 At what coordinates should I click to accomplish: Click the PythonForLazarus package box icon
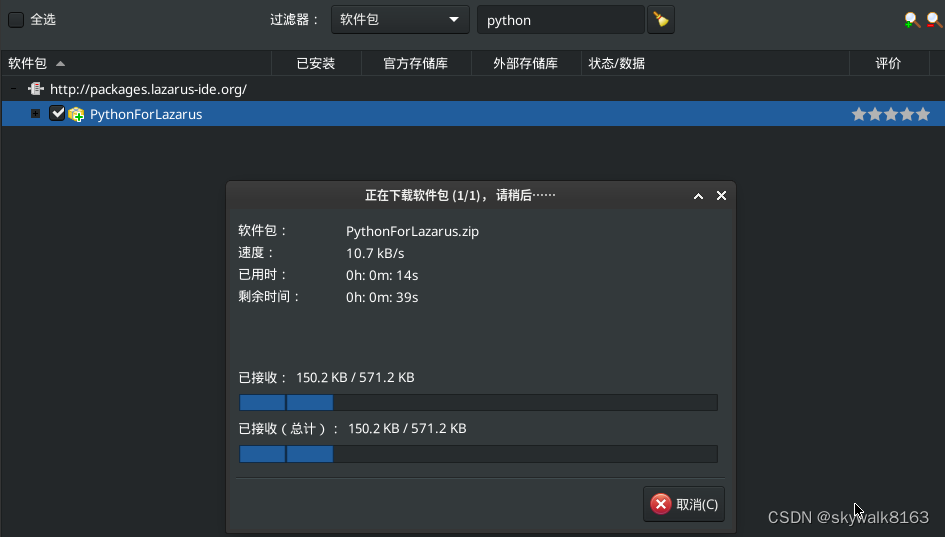(x=76, y=114)
